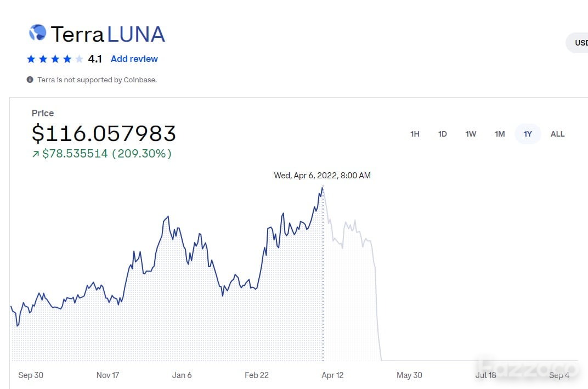
Task: Click the green upward price arrow
Action: click(x=36, y=154)
